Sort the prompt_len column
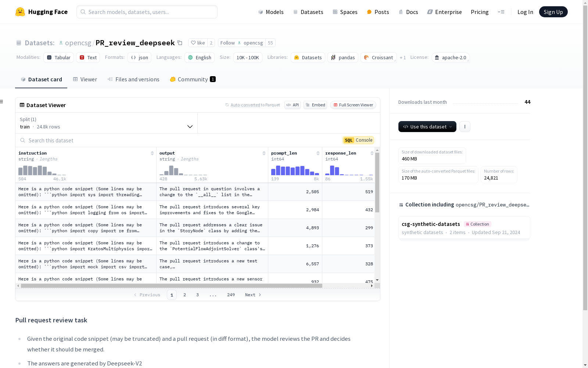Viewport: 588px width, 368px height. (318, 153)
